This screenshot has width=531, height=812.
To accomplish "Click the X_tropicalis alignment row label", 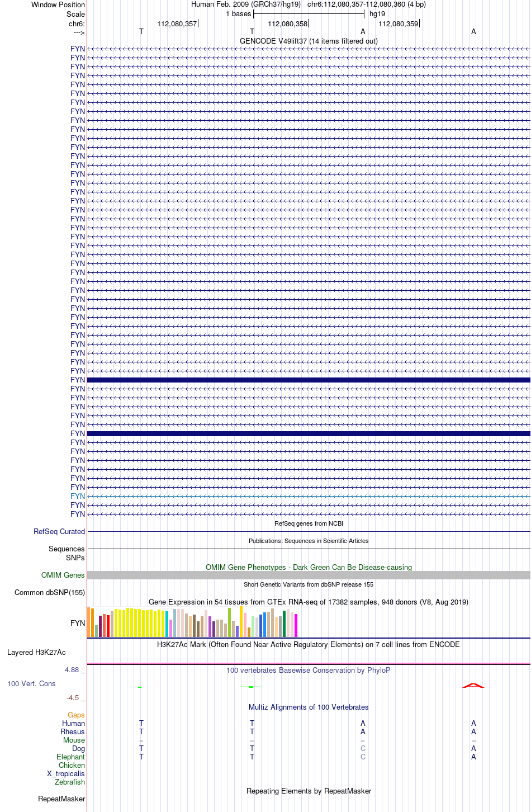I will (x=66, y=773).
